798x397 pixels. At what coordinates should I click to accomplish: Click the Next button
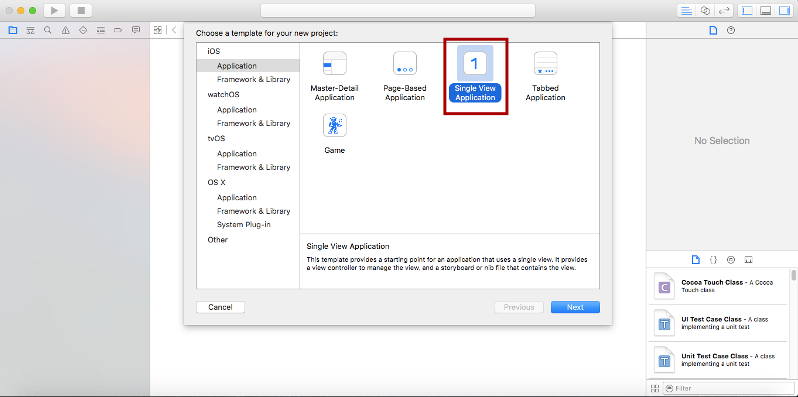[x=576, y=307]
